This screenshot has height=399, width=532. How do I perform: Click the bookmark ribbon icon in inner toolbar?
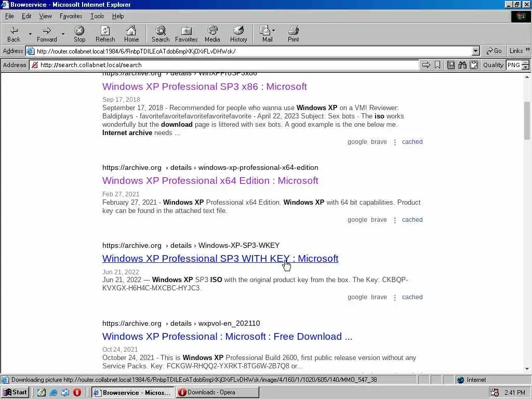tap(437, 65)
